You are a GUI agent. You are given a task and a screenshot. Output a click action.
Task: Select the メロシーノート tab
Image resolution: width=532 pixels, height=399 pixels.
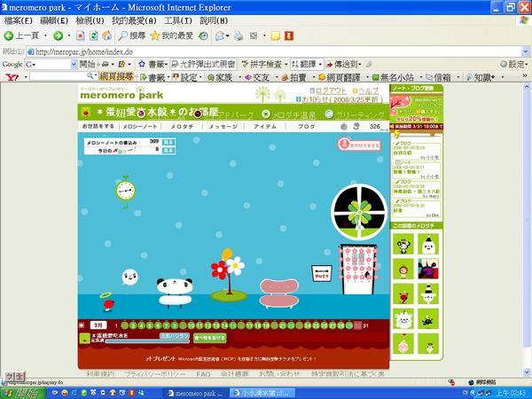click(x=140, y=126)
